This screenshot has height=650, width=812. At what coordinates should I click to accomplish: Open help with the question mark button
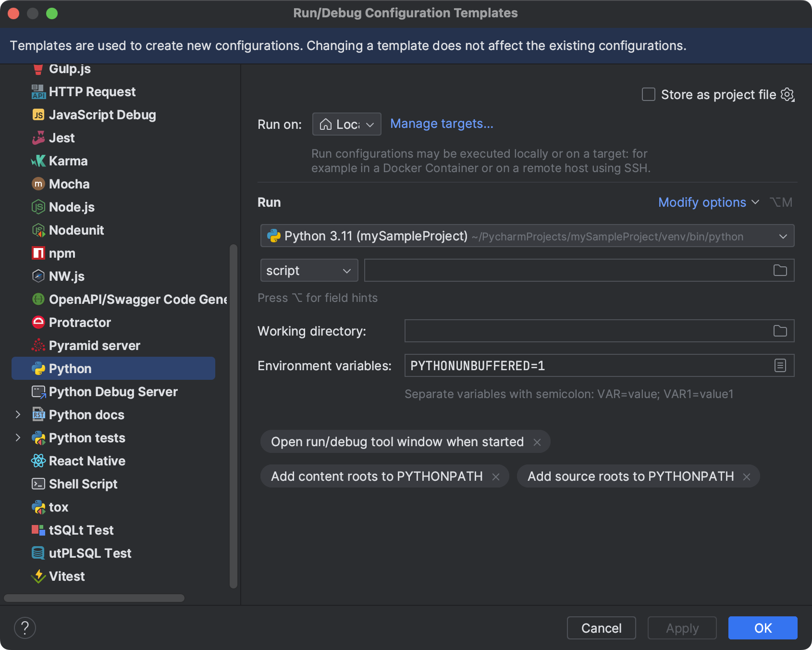25,628
